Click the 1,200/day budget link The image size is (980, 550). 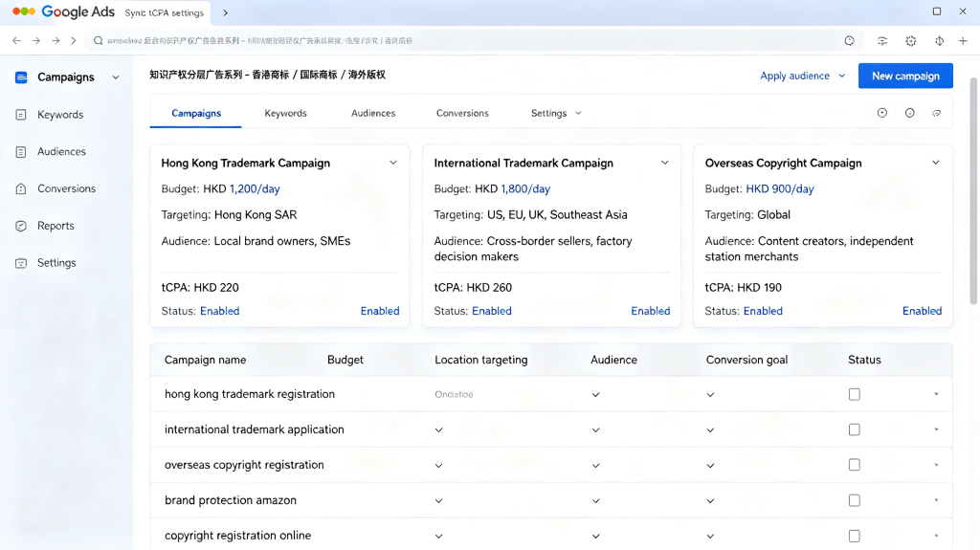pos(255,188)
